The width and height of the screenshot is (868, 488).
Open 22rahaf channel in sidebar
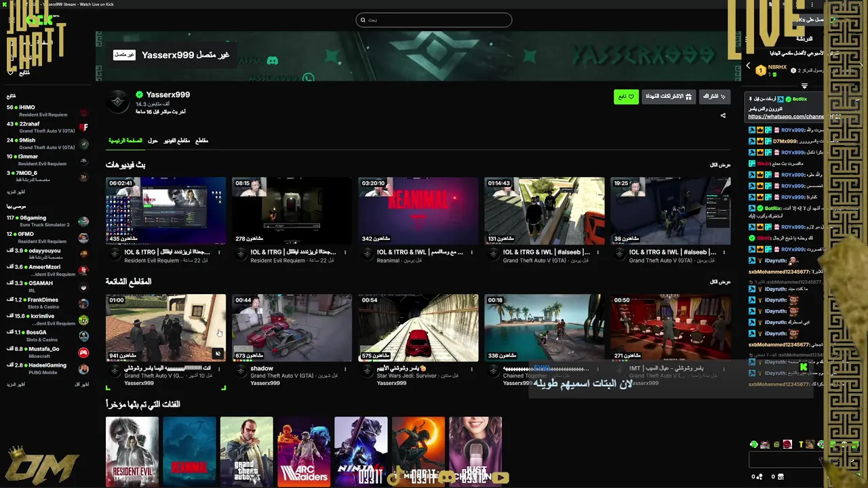47,127
